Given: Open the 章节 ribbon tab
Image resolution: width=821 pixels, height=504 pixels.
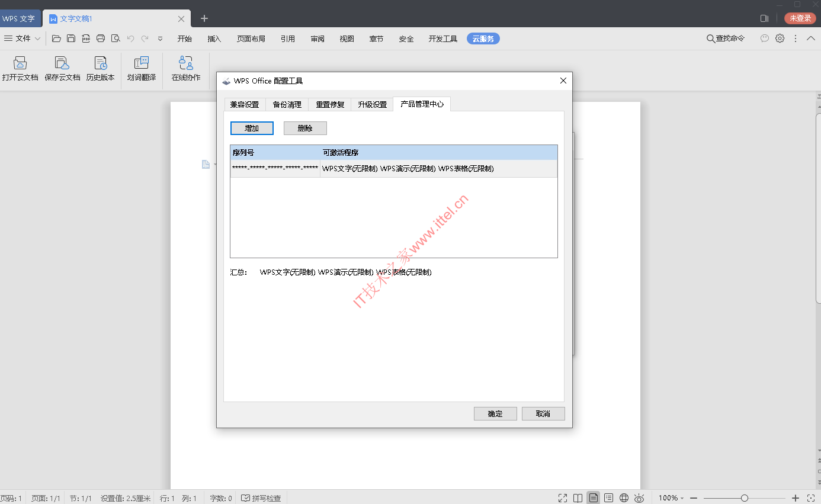Looking at the screenshot, I should tap(376, 38).
